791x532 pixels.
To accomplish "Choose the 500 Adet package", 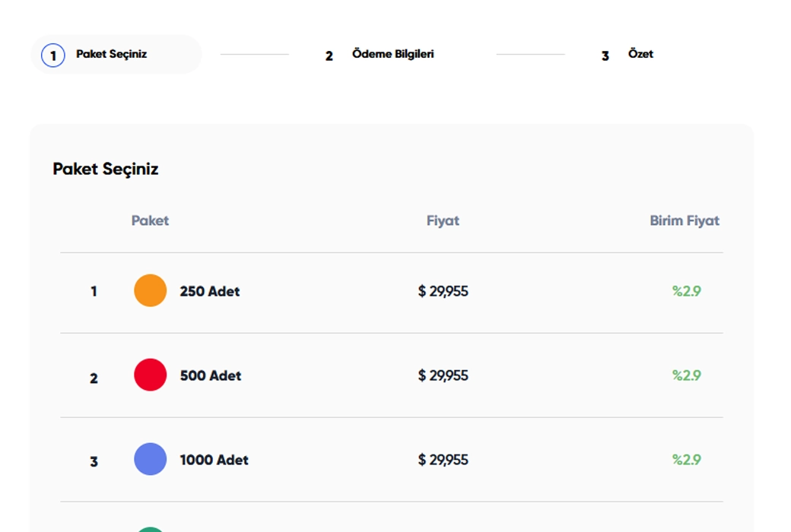I will 210,375.
